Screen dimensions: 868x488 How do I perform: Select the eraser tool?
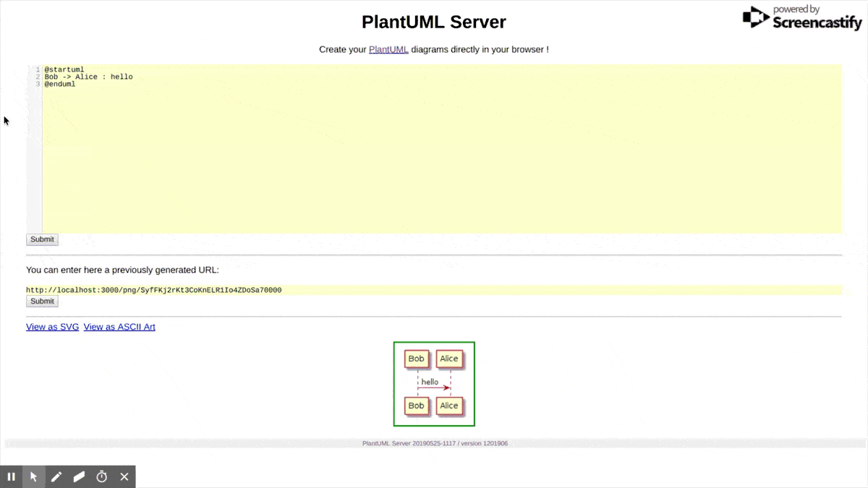coord(79,476)
